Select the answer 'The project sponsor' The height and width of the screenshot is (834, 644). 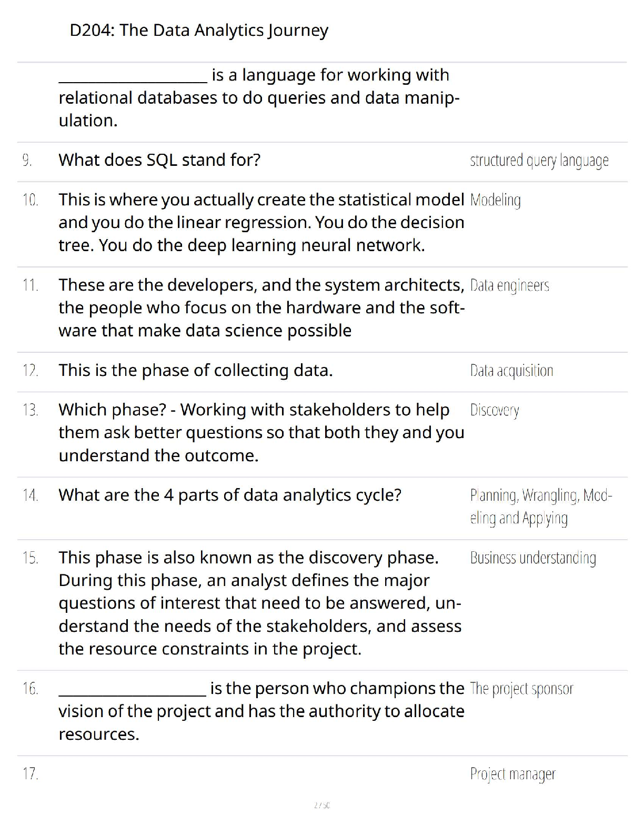pos(521,689)
